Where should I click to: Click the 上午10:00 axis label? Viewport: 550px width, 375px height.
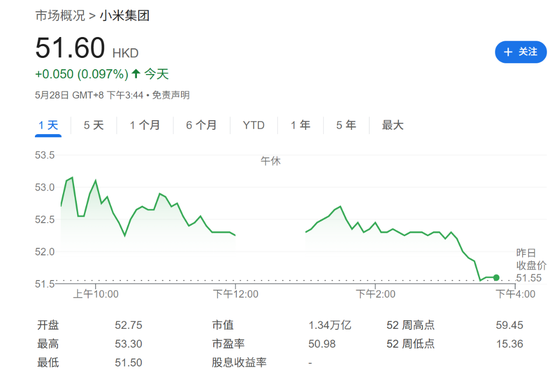(x=96, y=294)
